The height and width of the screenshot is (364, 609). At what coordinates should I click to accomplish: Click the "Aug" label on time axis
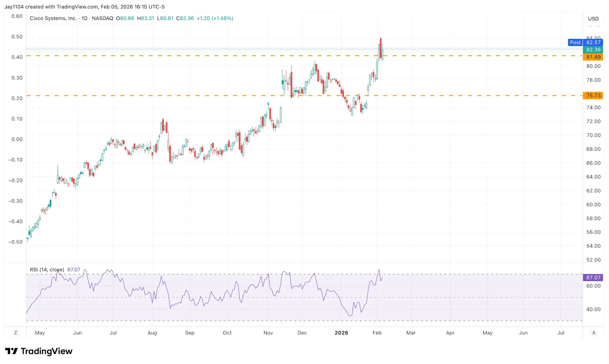152,333
